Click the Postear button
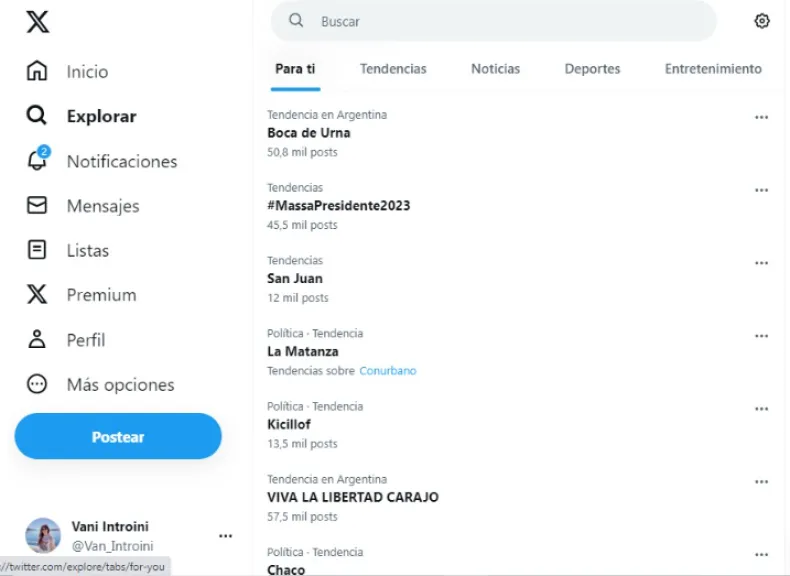This screenshot has width=790, height=576. pyautogui.click(x=118, y=437)
